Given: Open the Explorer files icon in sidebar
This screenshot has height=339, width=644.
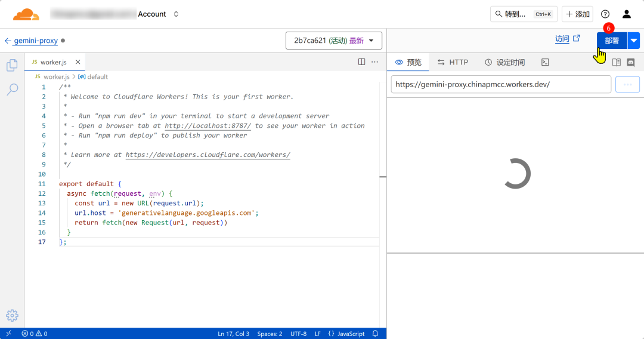Looking at the screenshot, I should 12,65.
